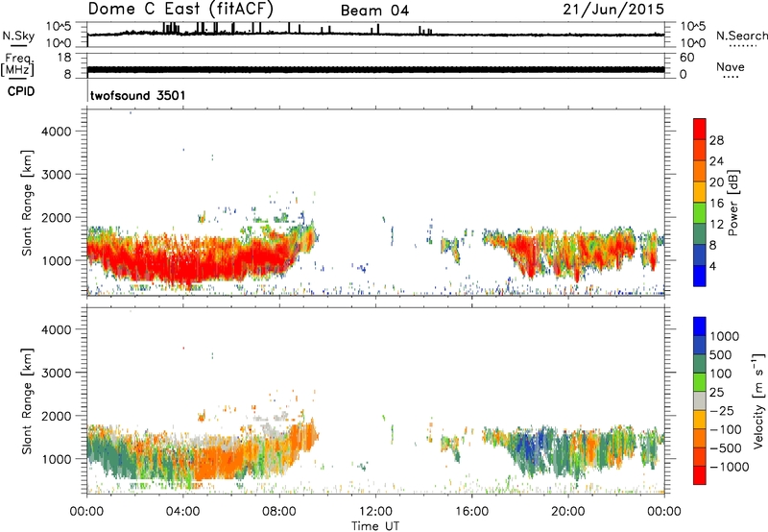The image size is (768, 532).
Task: Click the '04:00' time axis label
Action: (x=183, y=512)
